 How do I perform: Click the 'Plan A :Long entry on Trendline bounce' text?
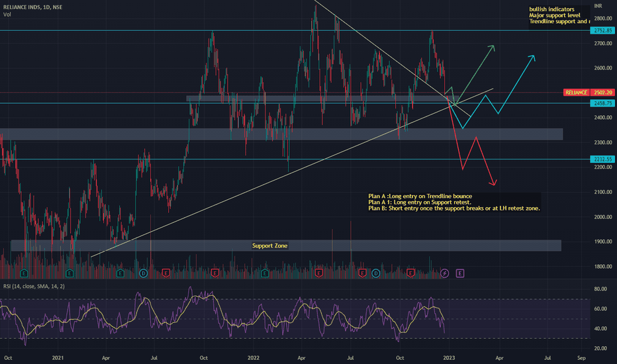420,196
